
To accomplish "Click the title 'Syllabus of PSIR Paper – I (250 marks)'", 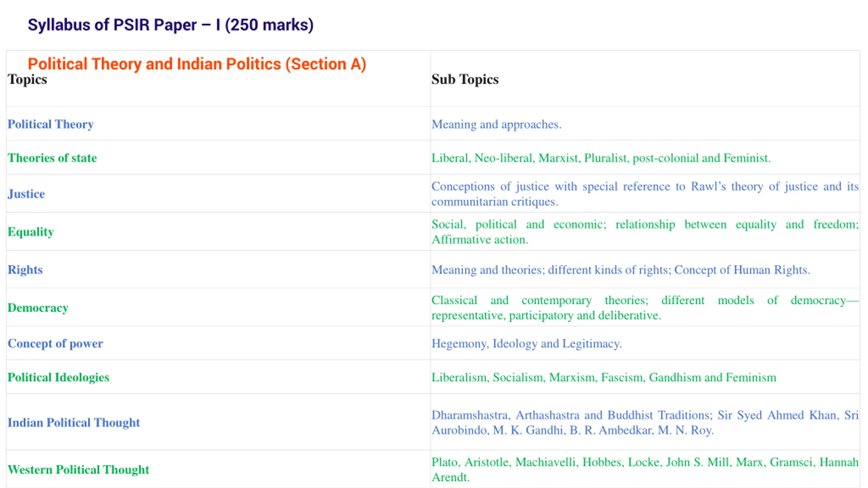I will (171, 25).
